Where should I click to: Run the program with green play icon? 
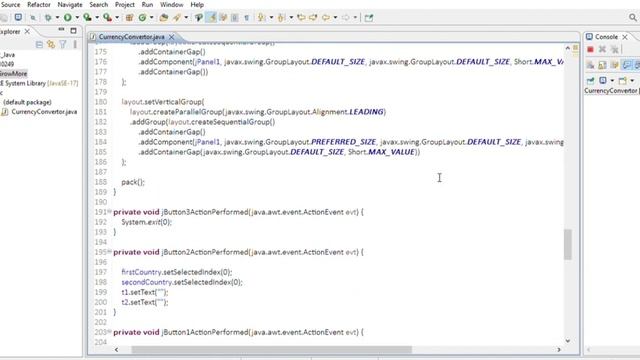tap(67, 18)
